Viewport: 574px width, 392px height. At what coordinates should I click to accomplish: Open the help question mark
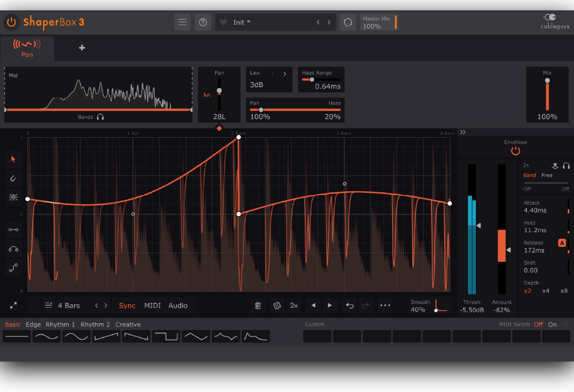[x=203, y=22]
